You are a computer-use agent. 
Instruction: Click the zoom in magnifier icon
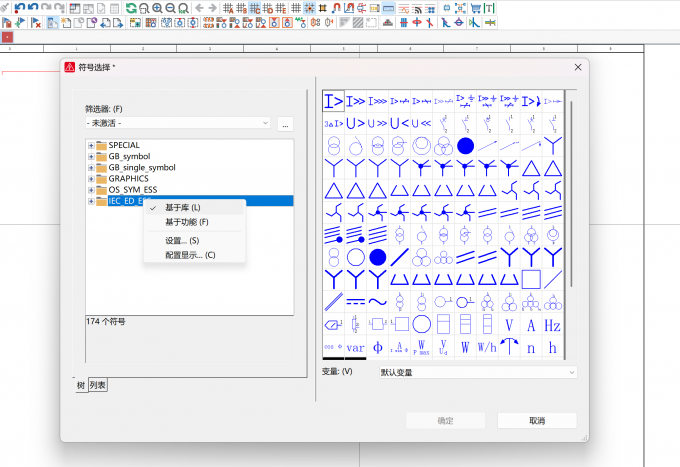(x=157, y=8)
